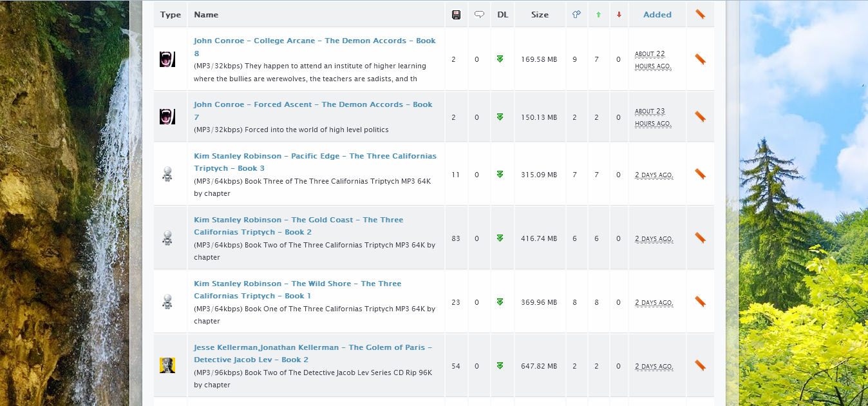Click 'About 23 hours ago' timestamp

click(x=653, y=117)
